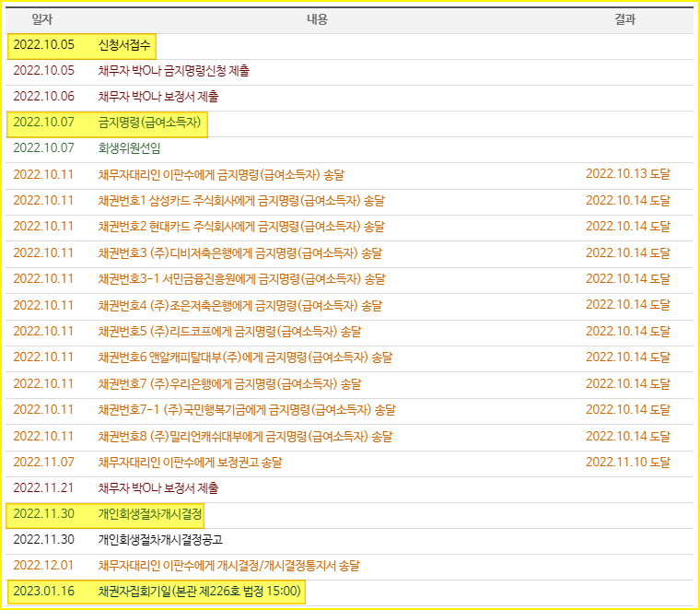Select 채권자집회기일(본관 제226호 법정 15:00) entry
This screenshot has height=610, width=700.
click(199, 592)
